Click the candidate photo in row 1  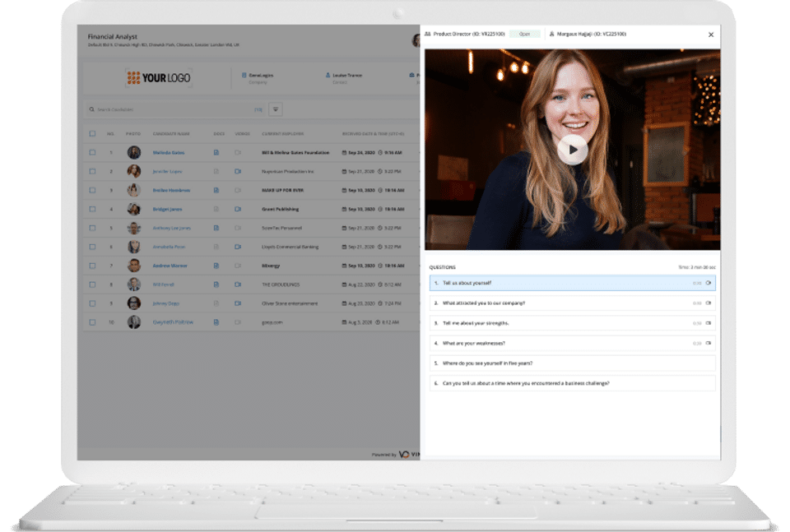pyautogui.click(x=133, y=152)
